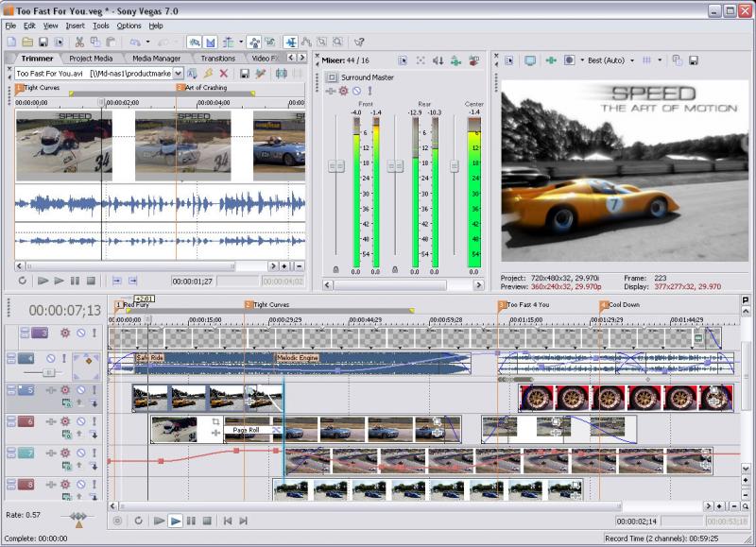
Task: Open track FX gear on track 3
Action: click(65, 333)
